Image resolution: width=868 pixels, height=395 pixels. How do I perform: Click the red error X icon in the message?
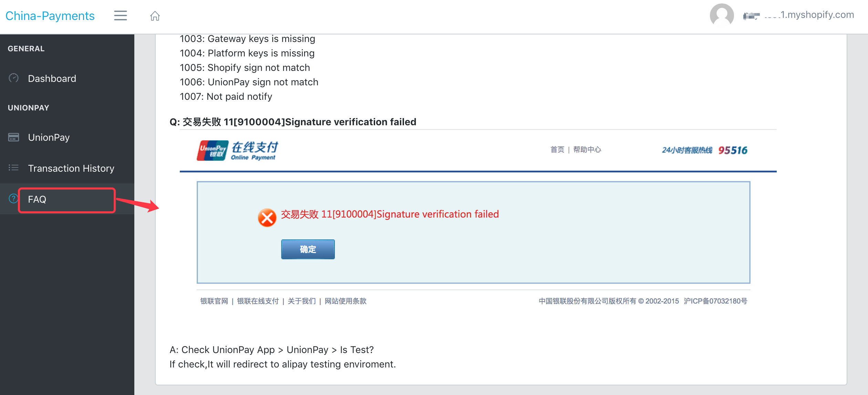tap(267, 217)
